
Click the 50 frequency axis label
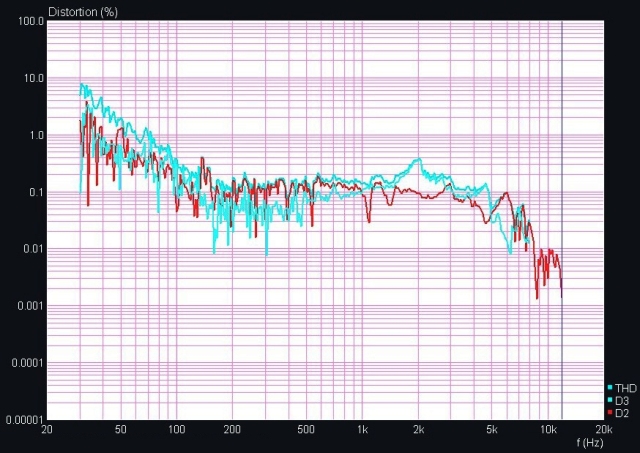coord(120,430)
